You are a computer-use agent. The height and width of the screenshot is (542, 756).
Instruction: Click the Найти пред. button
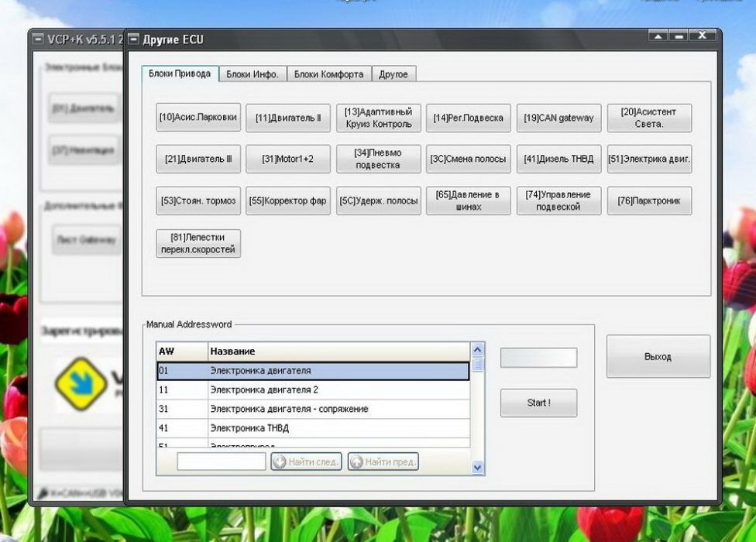pyautogui.click(x=383, y=461)
